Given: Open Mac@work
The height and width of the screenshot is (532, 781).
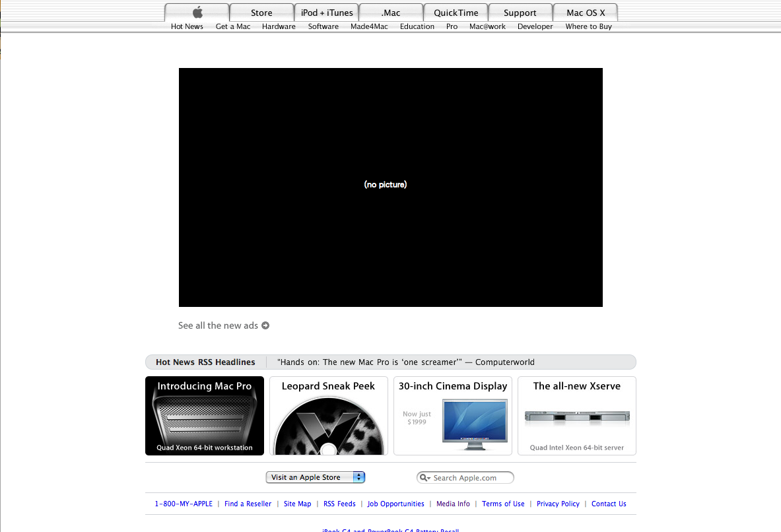Looking at the screenshot, I should click(487, 26).
